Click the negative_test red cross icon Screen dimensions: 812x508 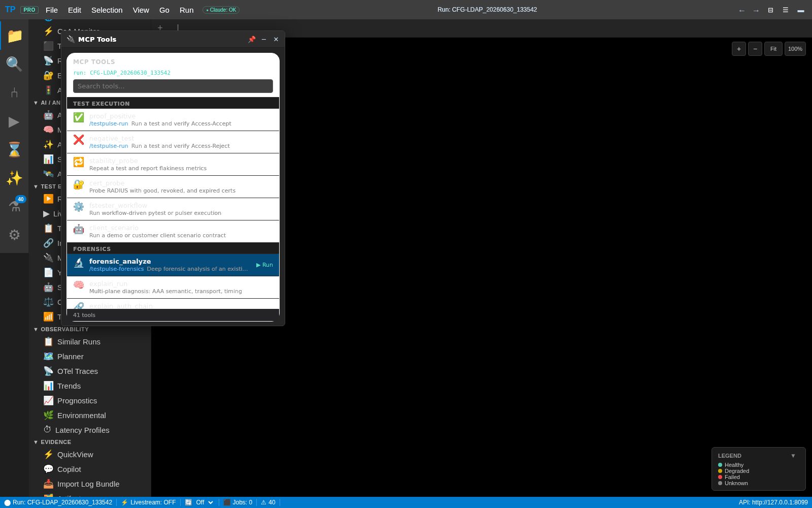79,140
